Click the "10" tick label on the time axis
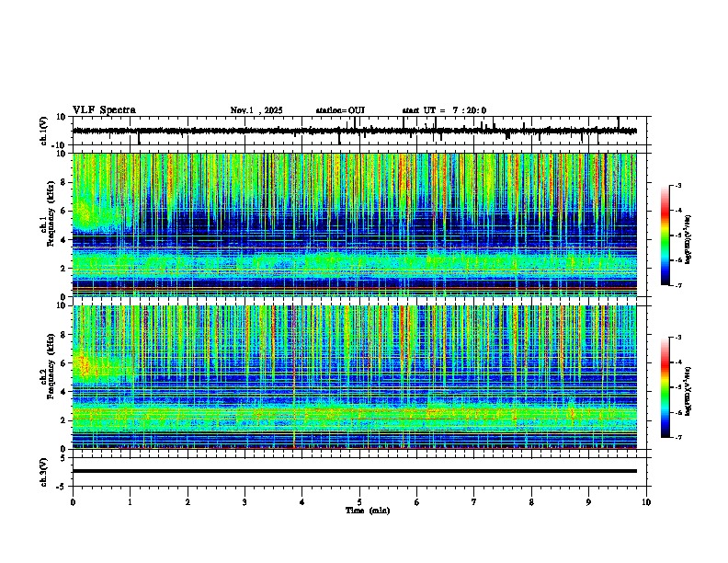Screen dimensions: 728x563 click(646, 502)
